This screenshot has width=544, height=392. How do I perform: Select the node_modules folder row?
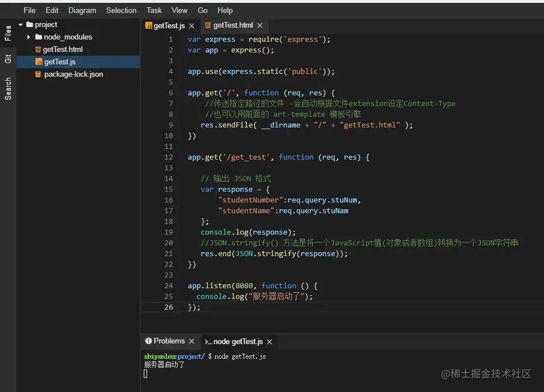pos(78,37)
